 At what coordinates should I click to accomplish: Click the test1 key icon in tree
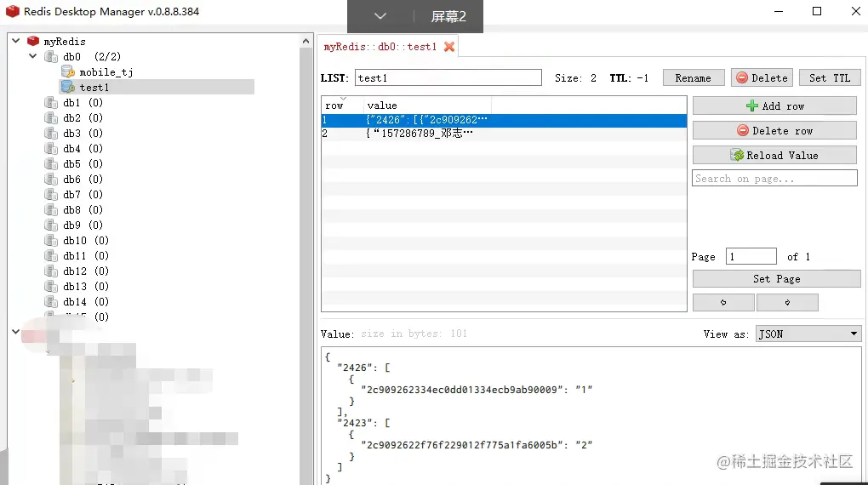pyautogui.click(x=68, y=87)
